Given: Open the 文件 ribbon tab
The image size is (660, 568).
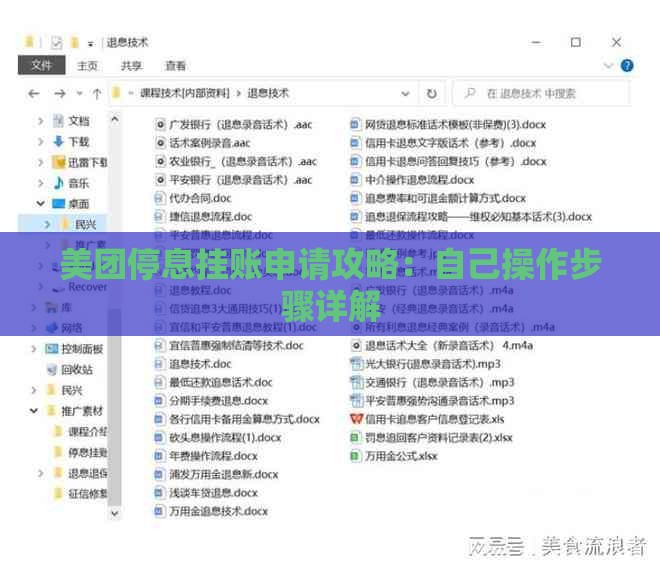Looking at the screenshot, I should [x=42, y=65].
